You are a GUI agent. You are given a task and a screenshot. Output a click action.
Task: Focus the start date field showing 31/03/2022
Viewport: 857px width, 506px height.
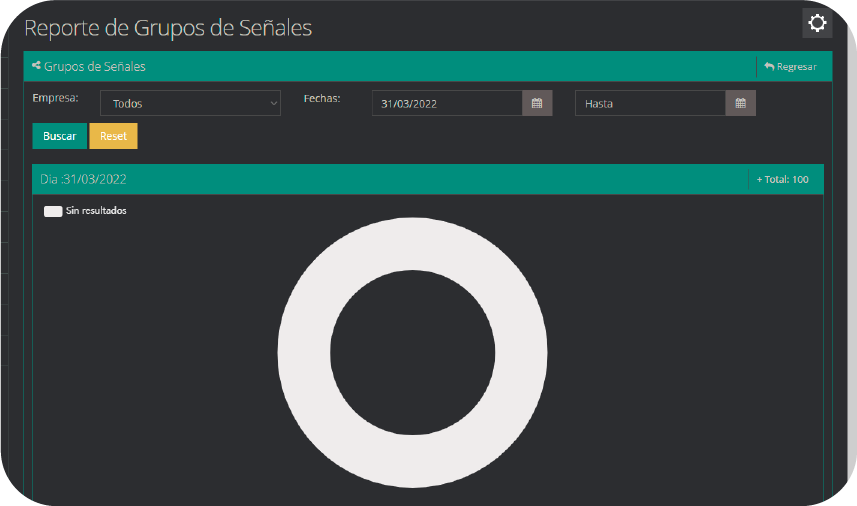(447, 103)
